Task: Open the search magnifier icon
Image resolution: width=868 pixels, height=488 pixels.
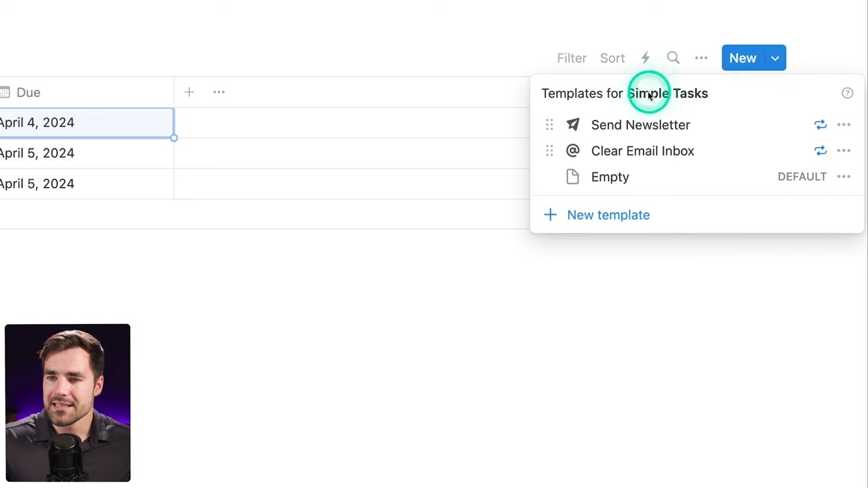Action: click(x=673, y=58)
